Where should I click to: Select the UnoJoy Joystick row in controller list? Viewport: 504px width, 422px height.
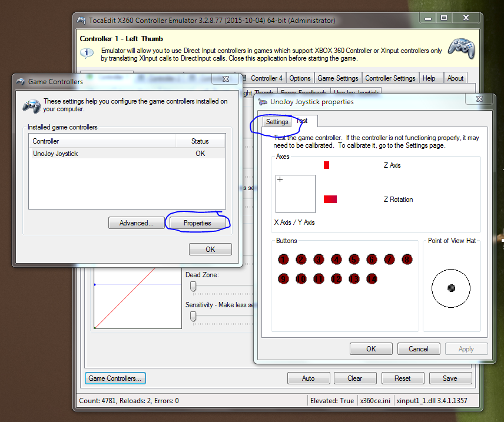pos(127,153)
